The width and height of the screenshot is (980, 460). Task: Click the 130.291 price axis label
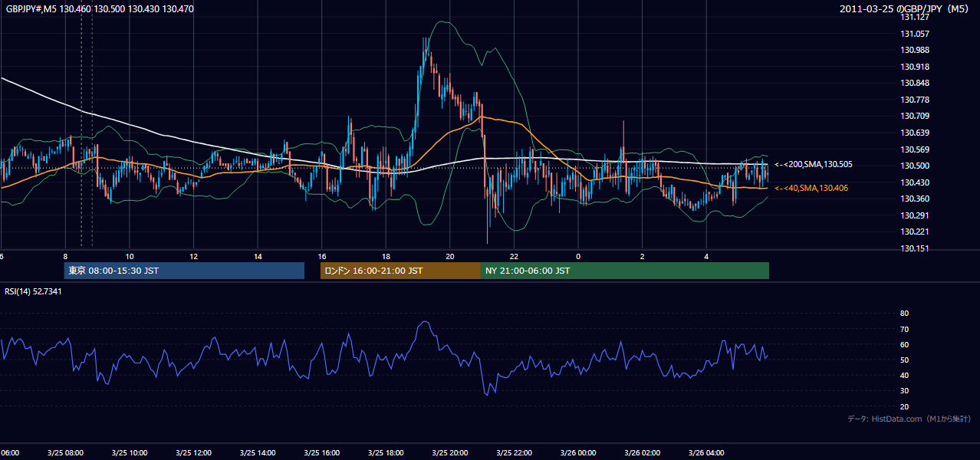coord(915,215)
